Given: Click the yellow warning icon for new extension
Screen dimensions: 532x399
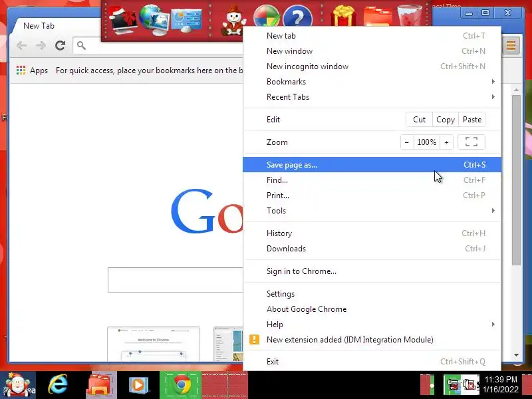Looking at the screenshot, I should [254, 339].
